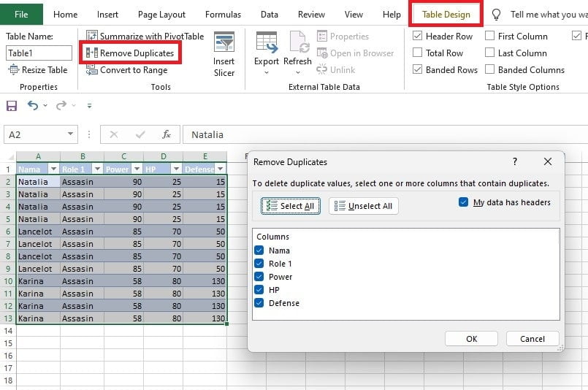
Task: Click the Table Name input field
Action: (x=39, y=53)
